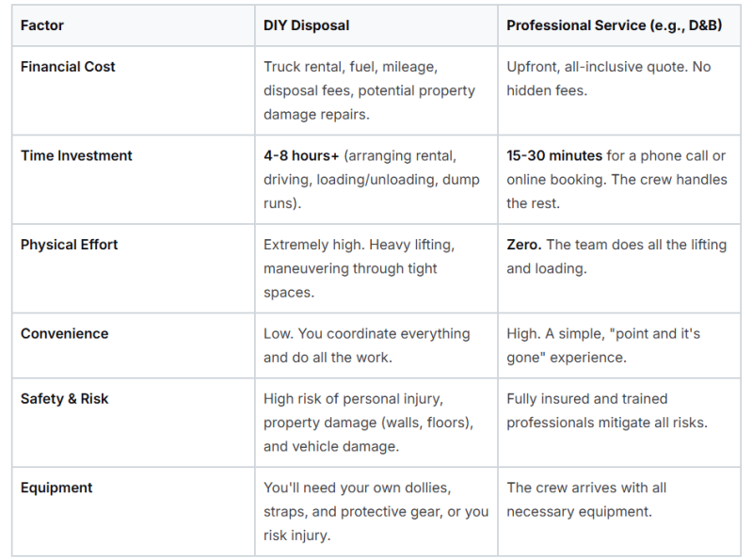Click the Professional Service (e.g., D&B) header
Image resolution: width=752 pixels, height=560 pixels.
click(614, 25)
